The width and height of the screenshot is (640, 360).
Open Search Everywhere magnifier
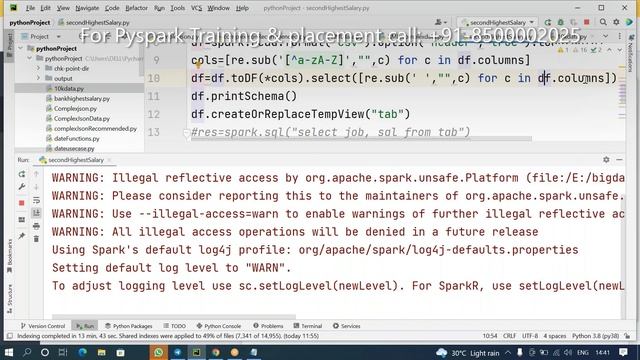pos(603,22)
